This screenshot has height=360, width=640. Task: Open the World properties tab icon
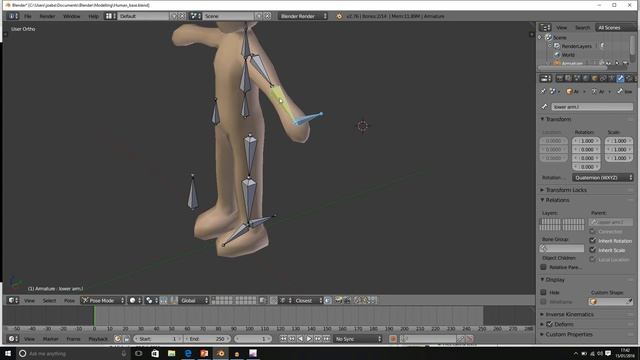(x=586, y=78)
